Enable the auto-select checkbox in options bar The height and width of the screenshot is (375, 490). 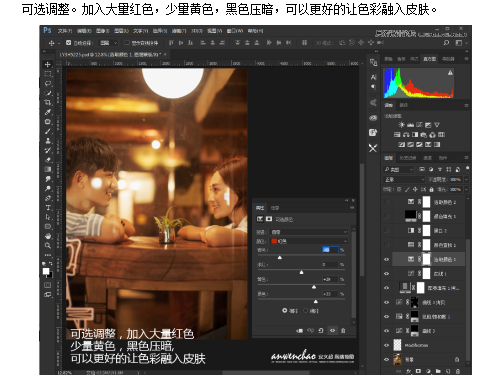point(68,43)
